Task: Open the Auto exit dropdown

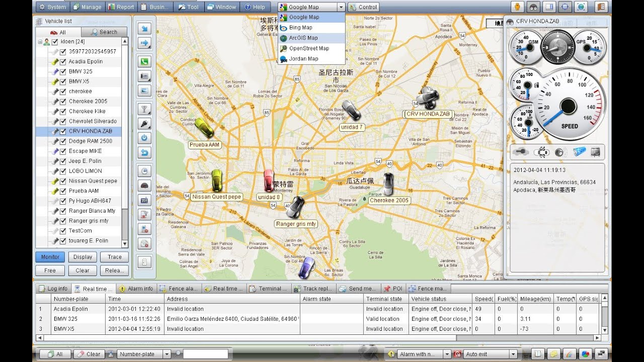Action: coord(513,354)
